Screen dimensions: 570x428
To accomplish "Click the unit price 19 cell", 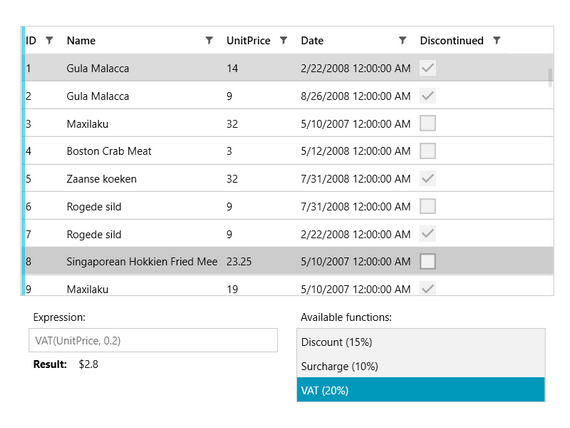I will [x=232, y=289].
